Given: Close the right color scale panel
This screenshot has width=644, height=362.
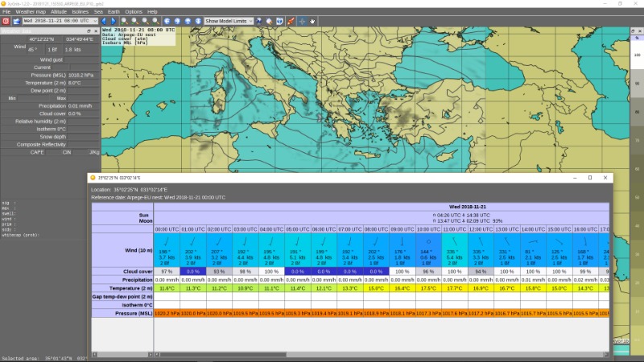Looking at the screenshot, I should 640,31.
